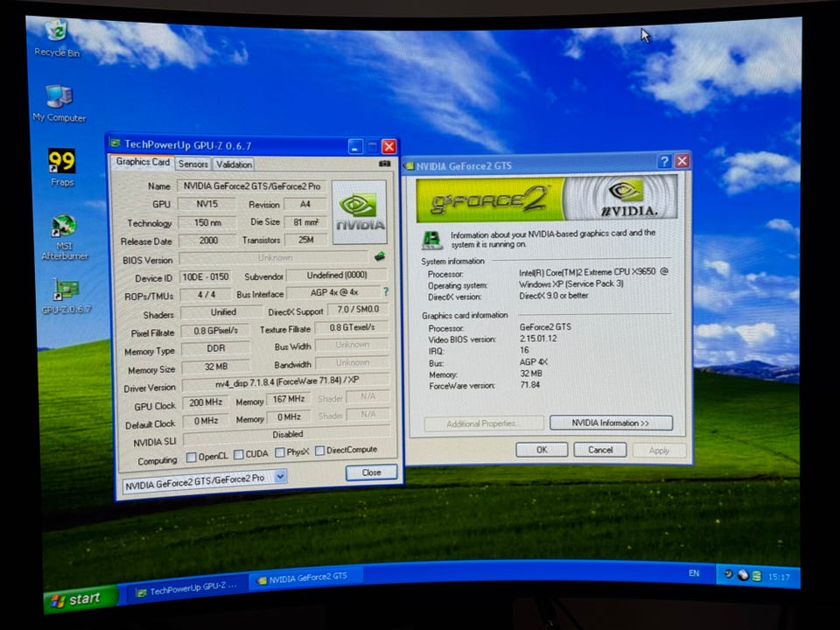Click the EN language indicator
840x630 pixels.
(x=694, y=573)
